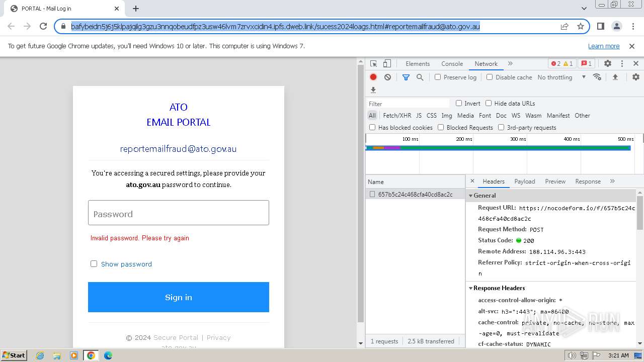The height and width of the screenshot is (362, 644).
Task: Check 3rd-party requests checkbox
Action: [501, 127]
